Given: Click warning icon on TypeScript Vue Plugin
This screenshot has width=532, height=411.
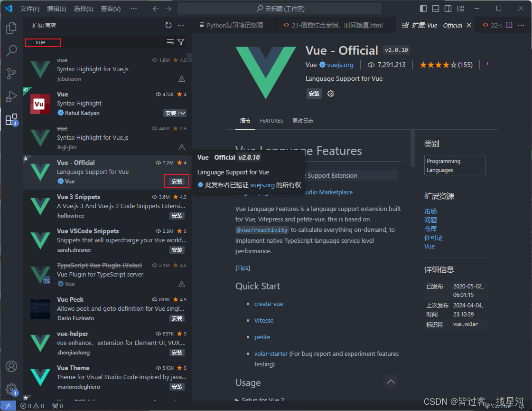Looking at the screenshot, I should point(182,284).
